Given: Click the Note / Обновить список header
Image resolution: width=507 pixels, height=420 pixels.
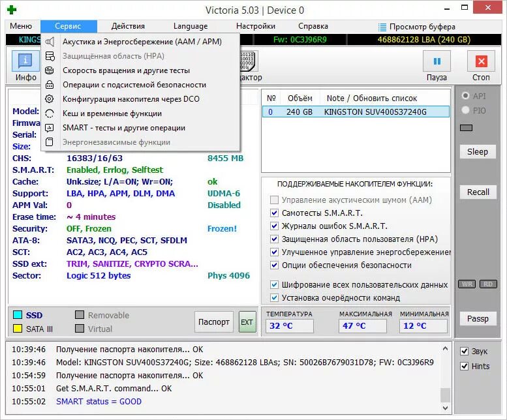Looking at the screenshot, I should coord(372,98).
